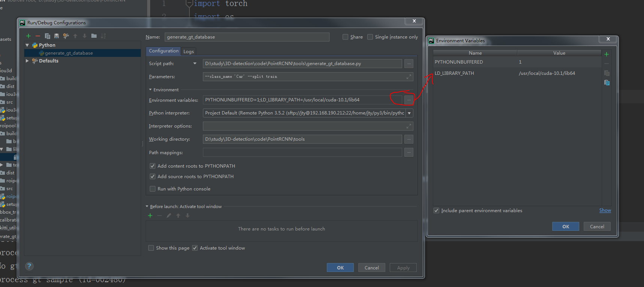
Task: Expand the Parameters field editor
Action: [409, 77]
